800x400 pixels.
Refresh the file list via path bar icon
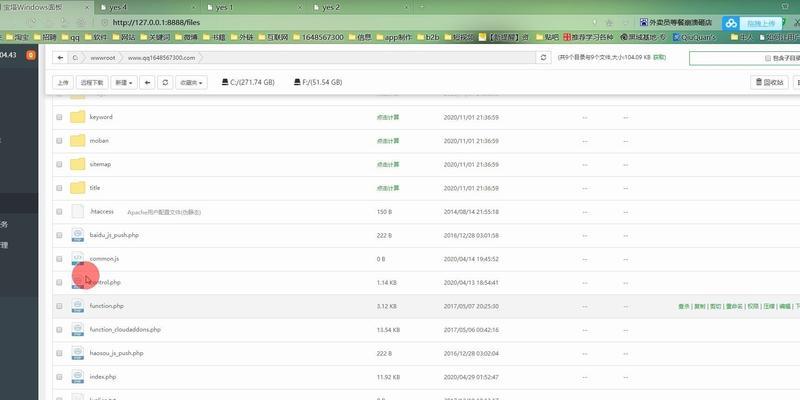(x=543, y=58)
